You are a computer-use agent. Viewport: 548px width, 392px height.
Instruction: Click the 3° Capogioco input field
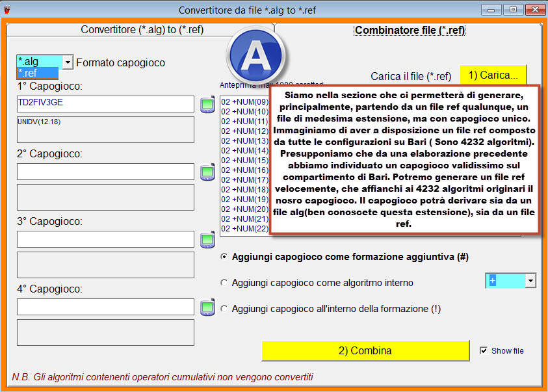105,239
